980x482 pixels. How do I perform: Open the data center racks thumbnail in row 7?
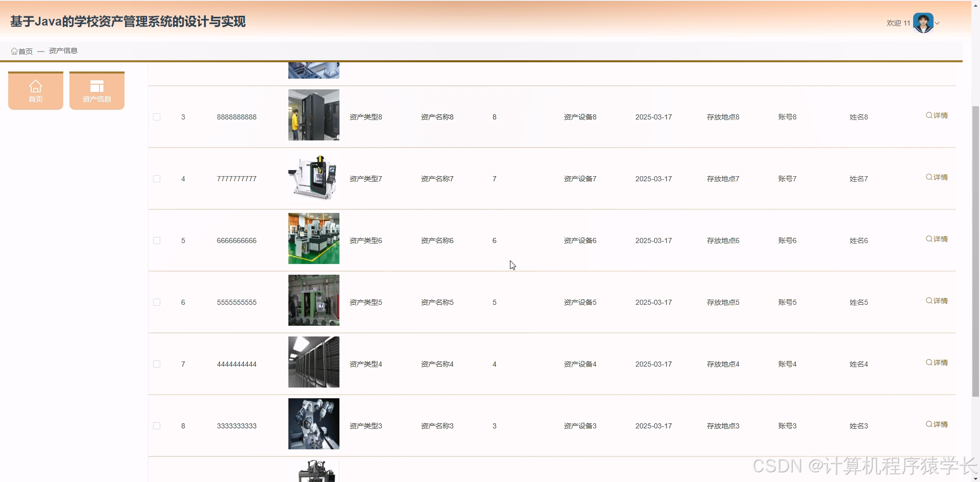pyautogui.click(x=314, y=362)
